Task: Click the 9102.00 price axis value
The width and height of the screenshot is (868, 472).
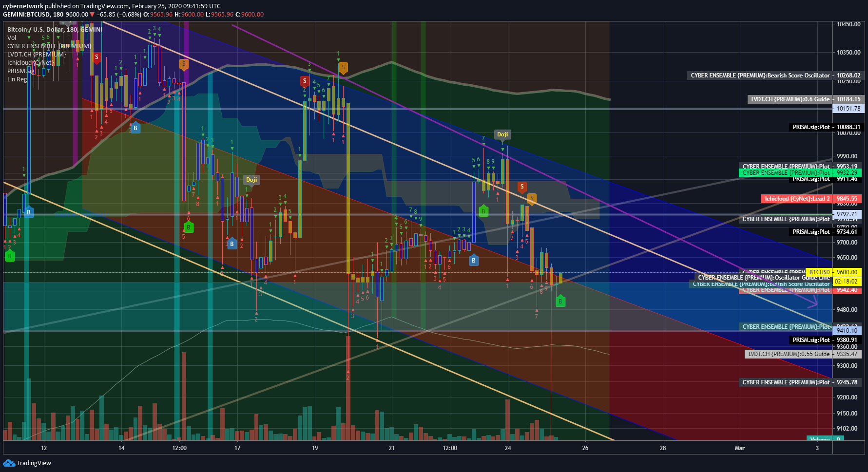Action: tap(847, 429)
